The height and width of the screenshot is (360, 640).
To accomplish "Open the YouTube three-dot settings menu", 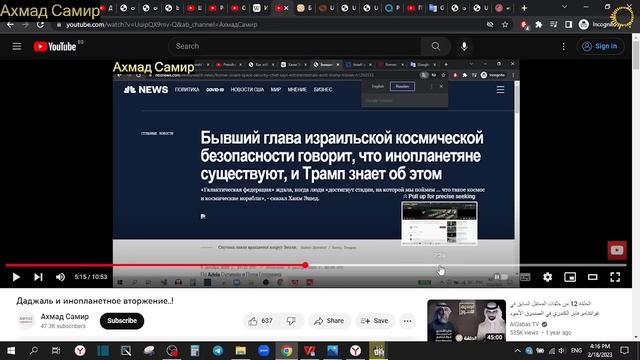I will (564, 47).
